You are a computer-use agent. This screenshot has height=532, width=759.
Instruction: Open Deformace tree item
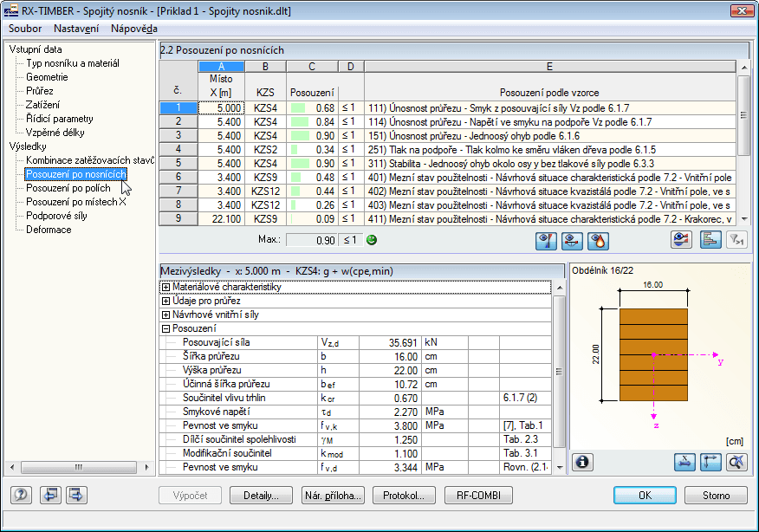coord(49,230)
